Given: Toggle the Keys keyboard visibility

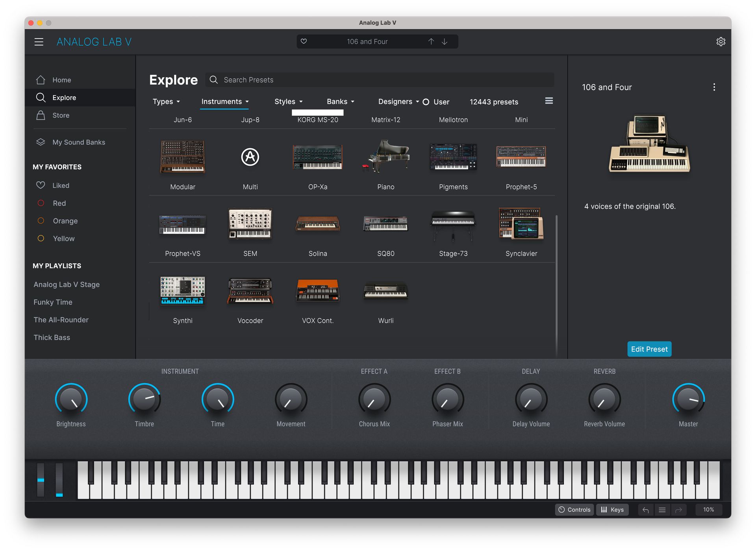Looking at the screenshot, I should pyautogui.click(x=612, y=510).
